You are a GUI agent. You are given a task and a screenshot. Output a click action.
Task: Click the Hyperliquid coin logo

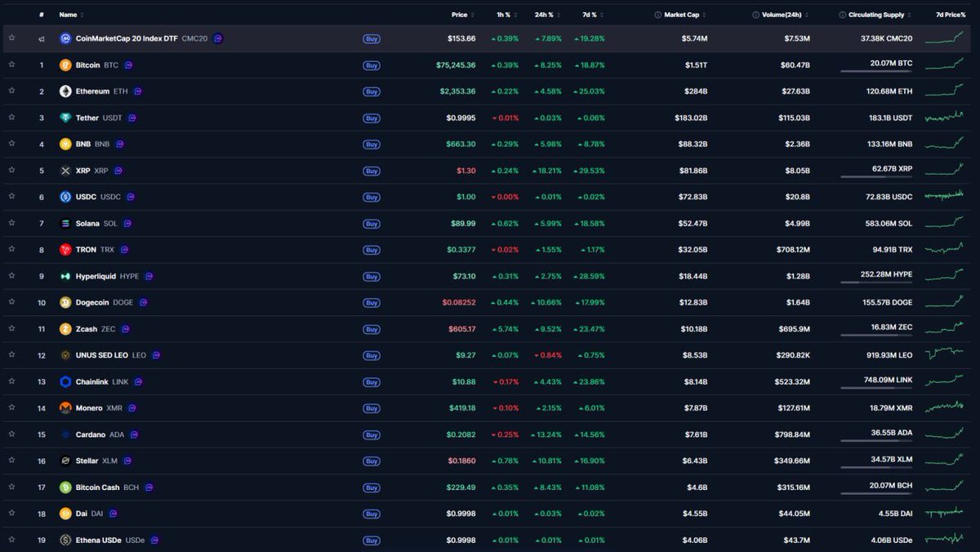(x=65, y=276)
